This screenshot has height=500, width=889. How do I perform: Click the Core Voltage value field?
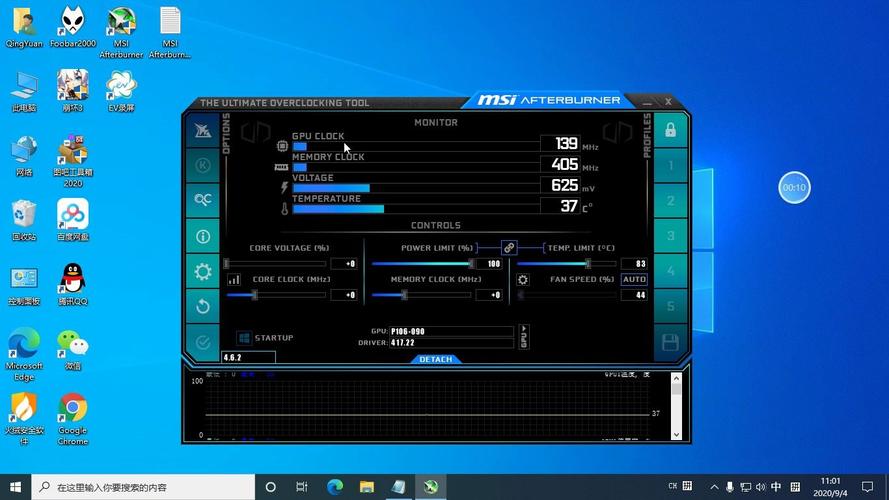344,264
